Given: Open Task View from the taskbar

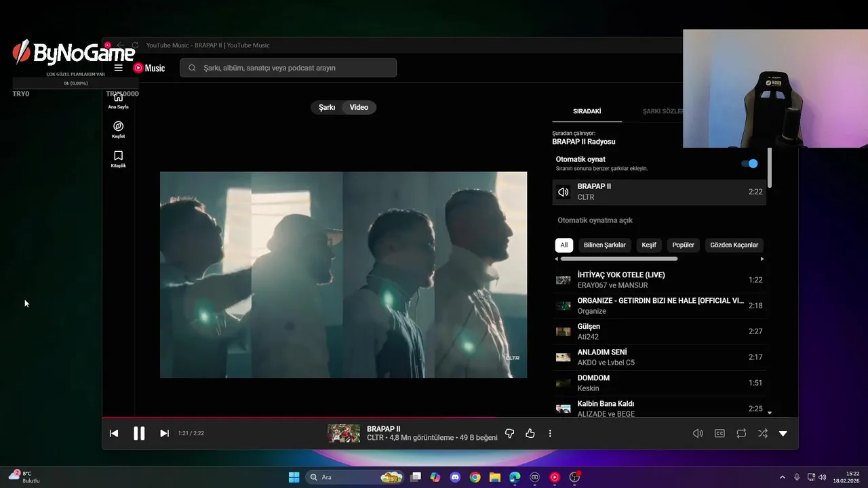Looking at the screenshot, I should 416,477.
